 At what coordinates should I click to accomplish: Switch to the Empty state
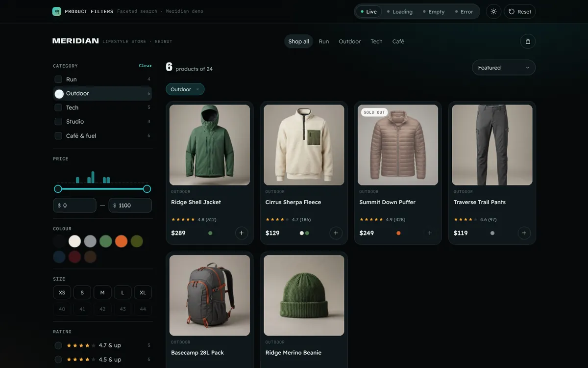[x=434, y=12]
